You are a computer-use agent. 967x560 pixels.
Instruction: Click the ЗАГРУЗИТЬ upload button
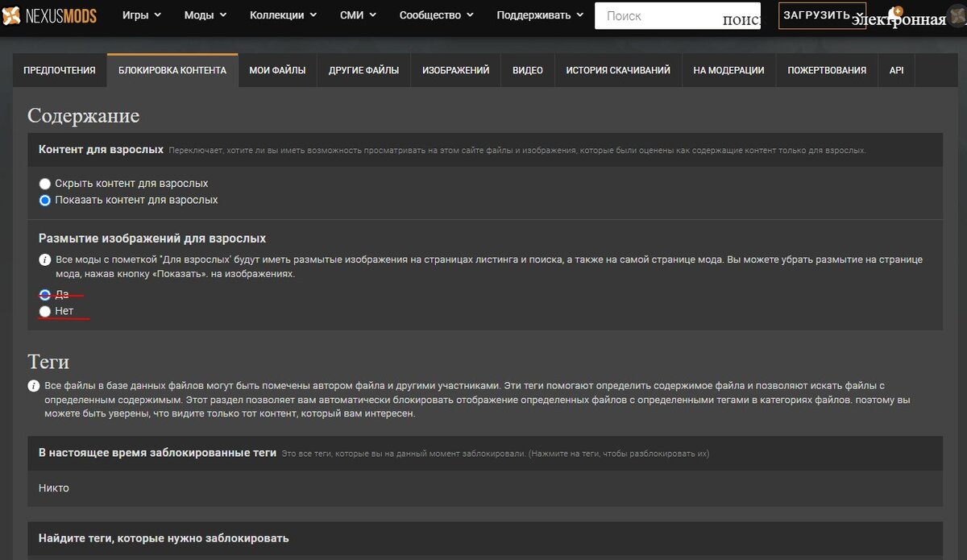pyautogui.click(x=822, y=15)
